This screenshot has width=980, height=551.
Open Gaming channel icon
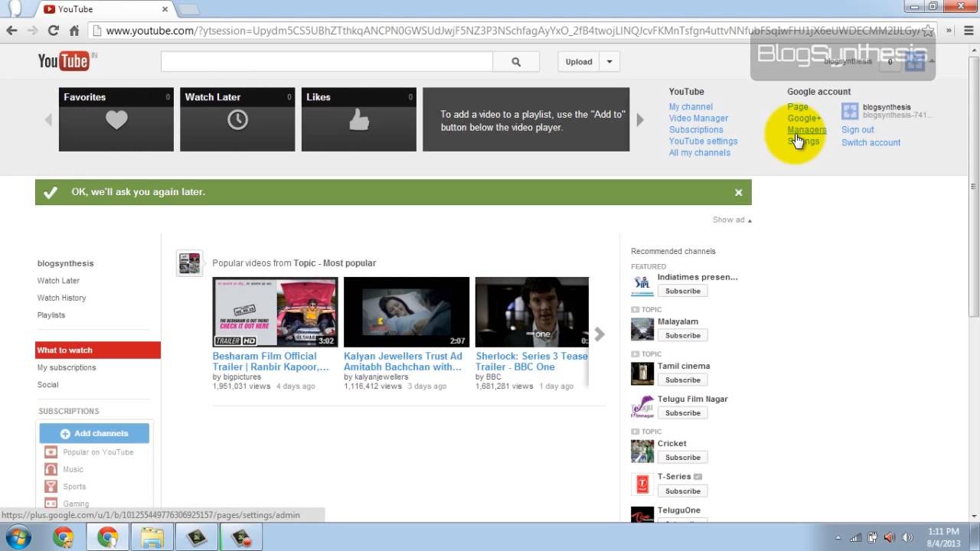[x=51, y=504]
